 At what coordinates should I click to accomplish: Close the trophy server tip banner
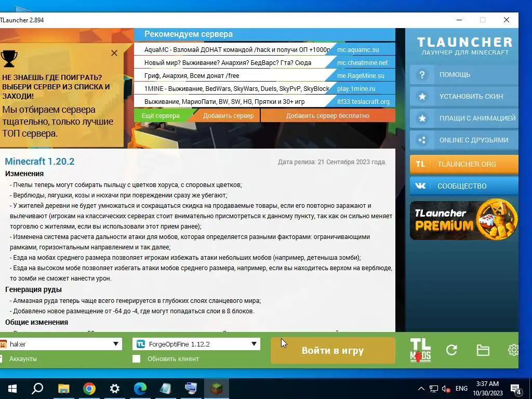[114, 53]
